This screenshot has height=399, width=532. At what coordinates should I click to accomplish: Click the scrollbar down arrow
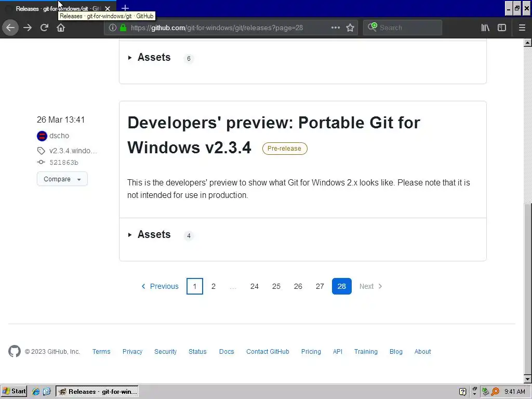click(528, 379)
